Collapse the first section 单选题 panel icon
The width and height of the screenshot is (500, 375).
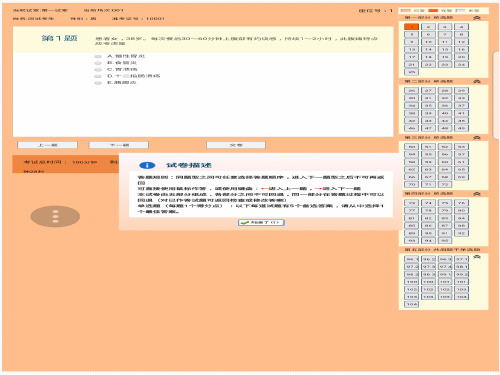(477, 18)
